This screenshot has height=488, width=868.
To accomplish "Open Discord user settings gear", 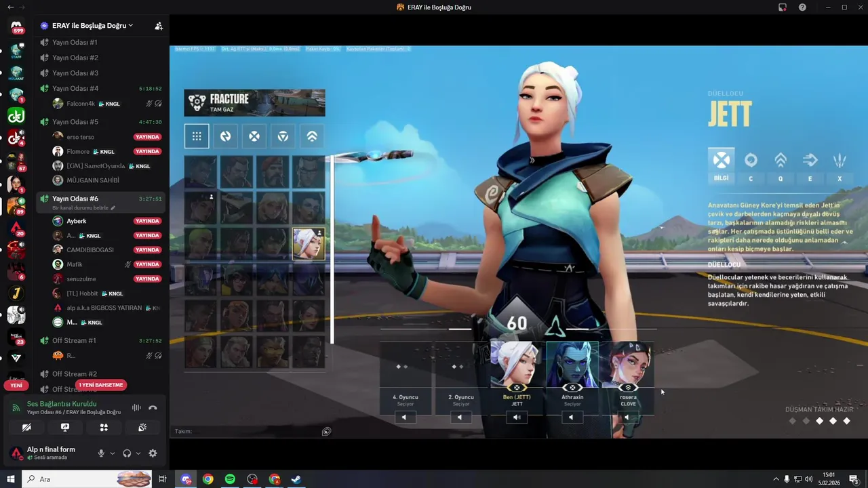I will click(x=153, y=453).
